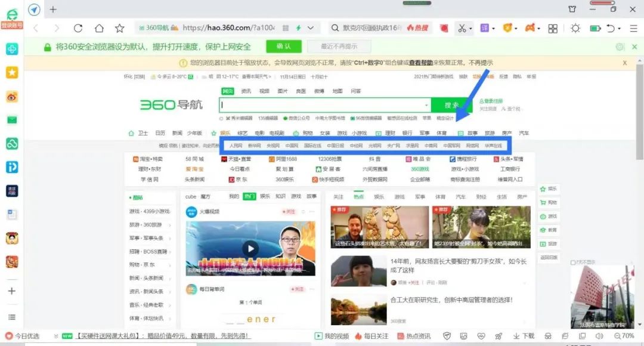The image size is (644, 346).
Task: Open the 携程旅行 link
Action: point(463,159)
